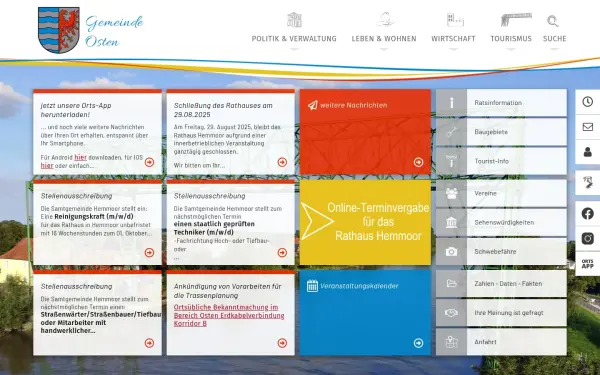Open the Baugebiete quick link

[x=501, y=132]
